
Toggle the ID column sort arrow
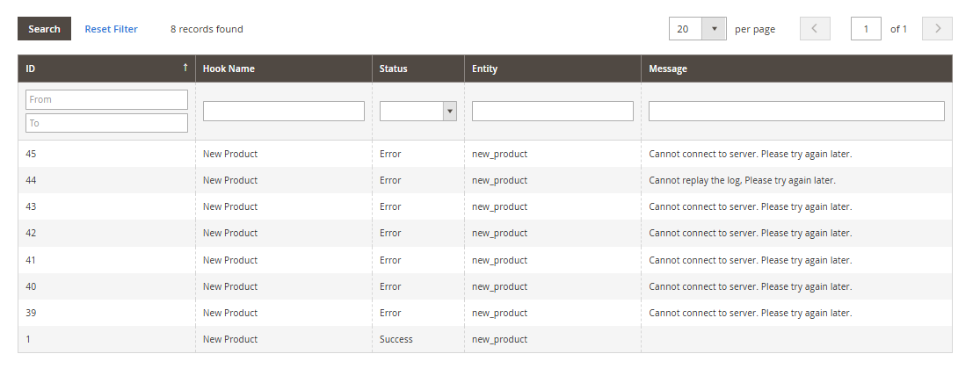[185, 69]
